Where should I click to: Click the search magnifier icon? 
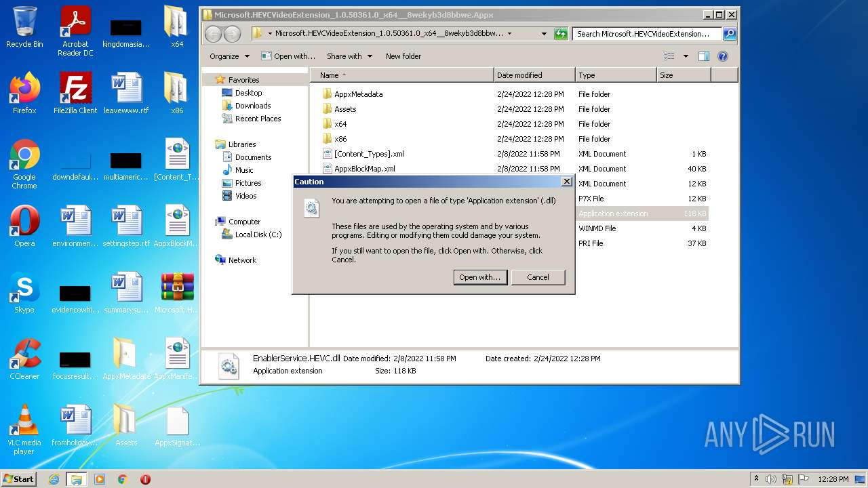point(729,34)
